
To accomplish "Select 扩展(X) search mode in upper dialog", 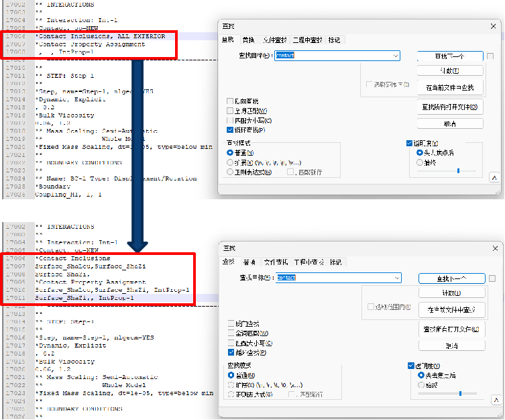I will (x=230, y=162).
